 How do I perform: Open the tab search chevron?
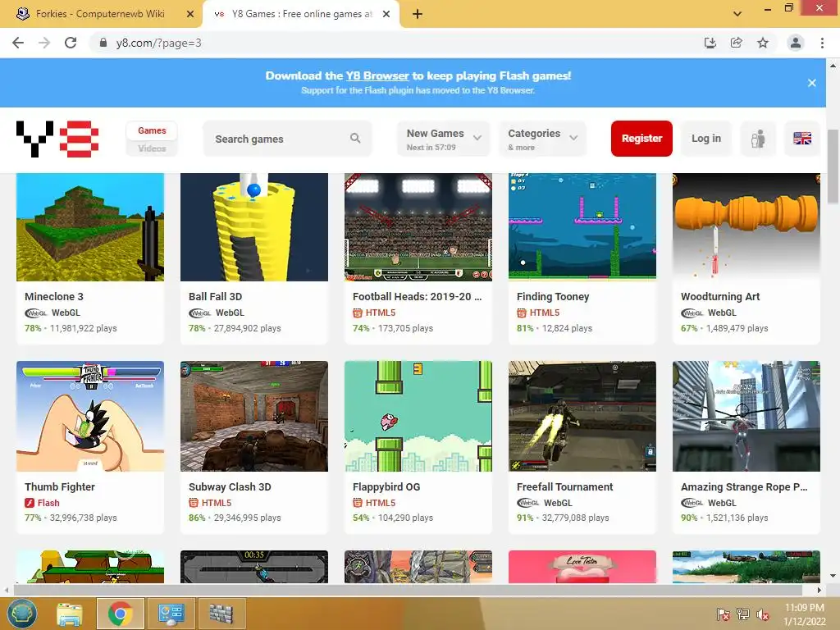pyautogui.click(x=737, y=14)
